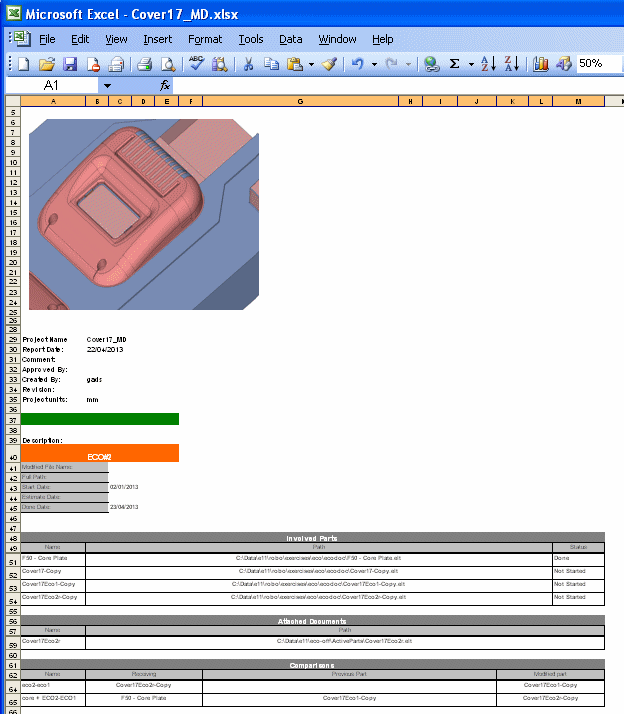Open the Undo history dropdown arrow

point(374,64)
